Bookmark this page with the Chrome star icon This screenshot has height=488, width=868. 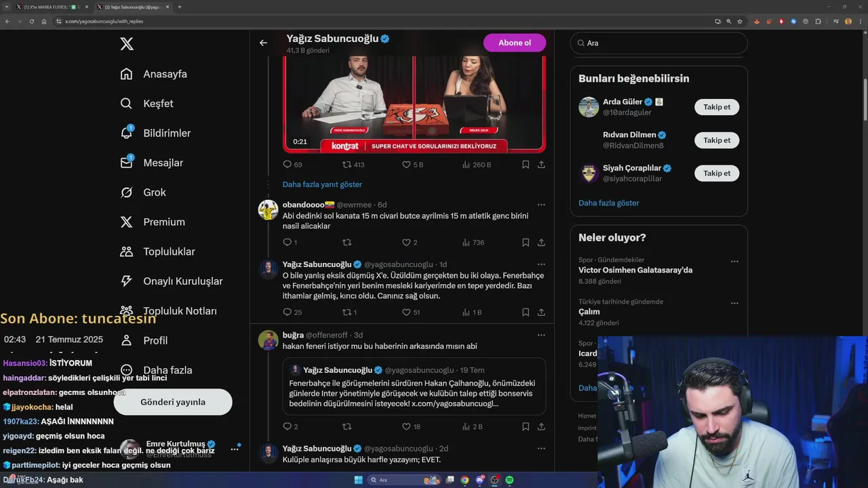coord(740,21)
